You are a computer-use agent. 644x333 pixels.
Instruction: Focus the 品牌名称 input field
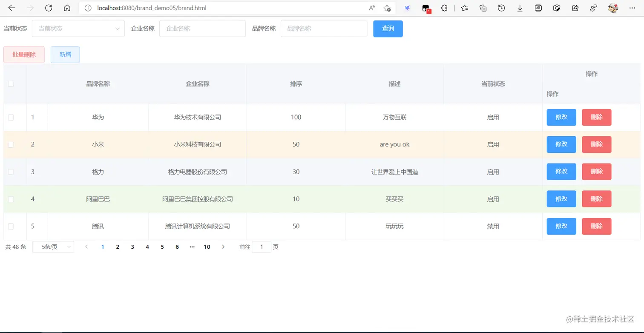click(x=324, y=29)
